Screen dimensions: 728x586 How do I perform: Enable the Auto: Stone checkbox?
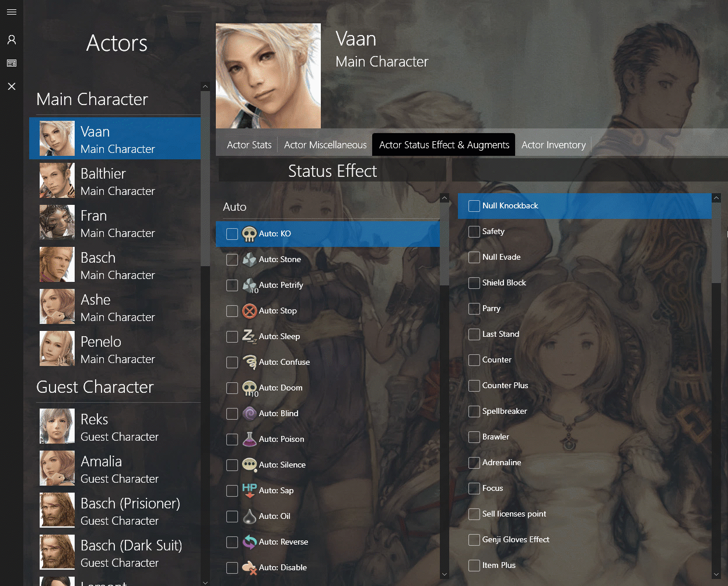pos(232,260)
